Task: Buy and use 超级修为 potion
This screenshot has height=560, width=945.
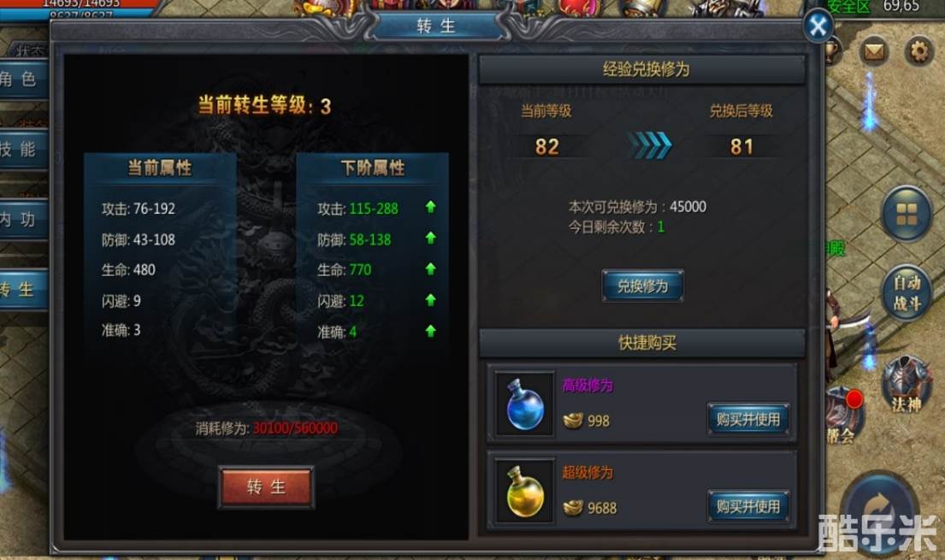Action: coord(748,506)
